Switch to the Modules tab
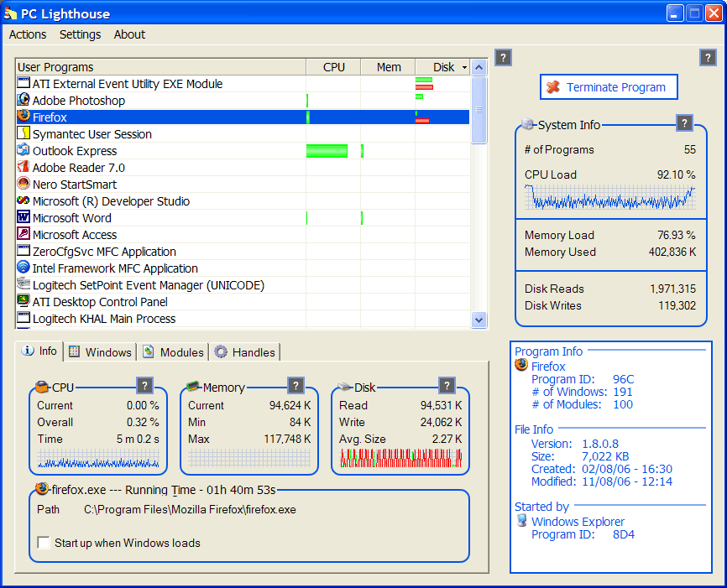 pyautogui.click(x=174, y=352)
